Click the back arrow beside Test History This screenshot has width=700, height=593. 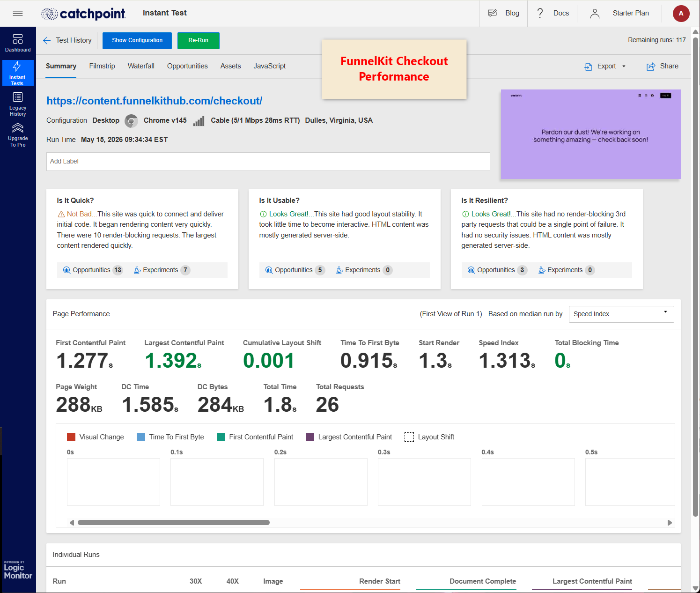click(47, 41)
